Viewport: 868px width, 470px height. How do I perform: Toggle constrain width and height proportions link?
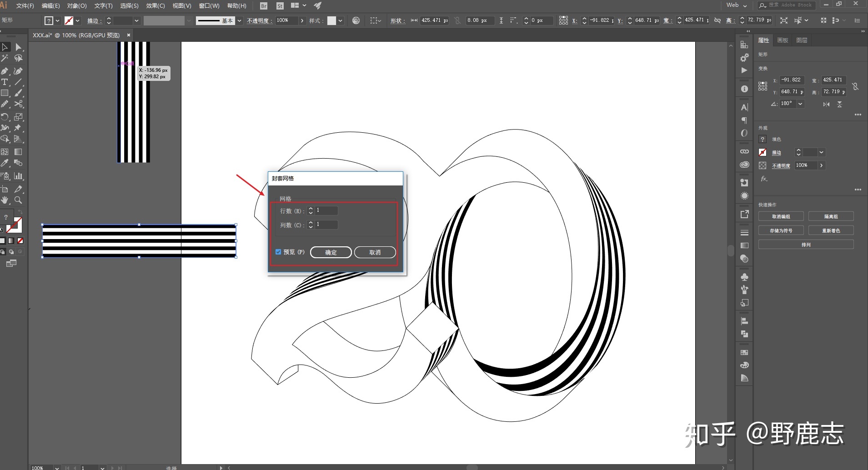pos(855,86)
